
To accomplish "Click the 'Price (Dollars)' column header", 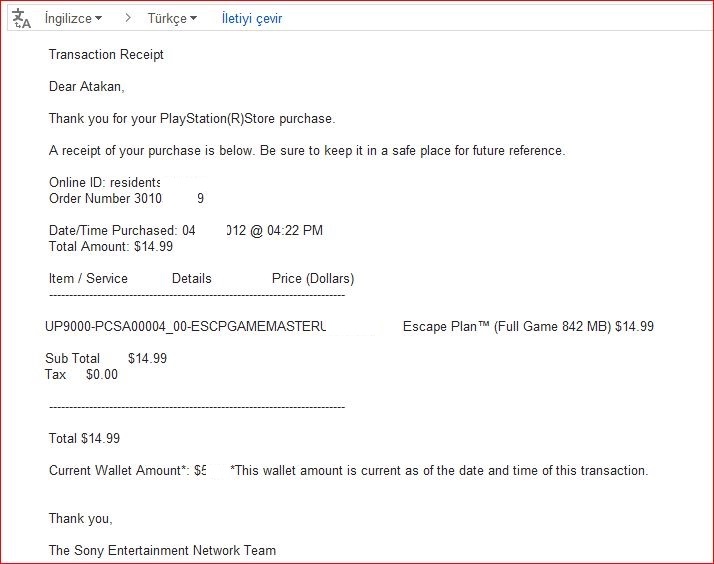I will 313,279.
